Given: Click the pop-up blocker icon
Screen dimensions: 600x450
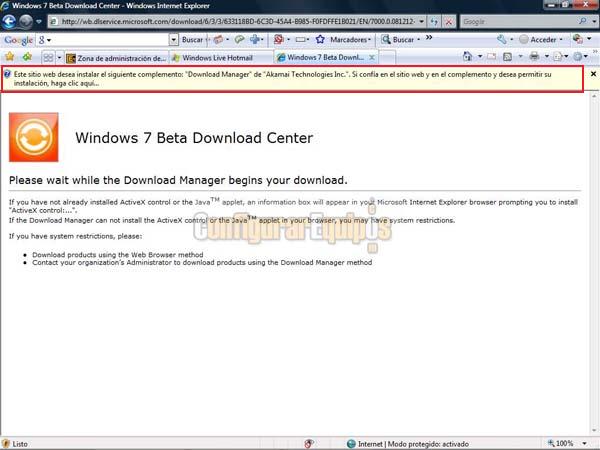Looking at the screenshot, I should 279,39.
